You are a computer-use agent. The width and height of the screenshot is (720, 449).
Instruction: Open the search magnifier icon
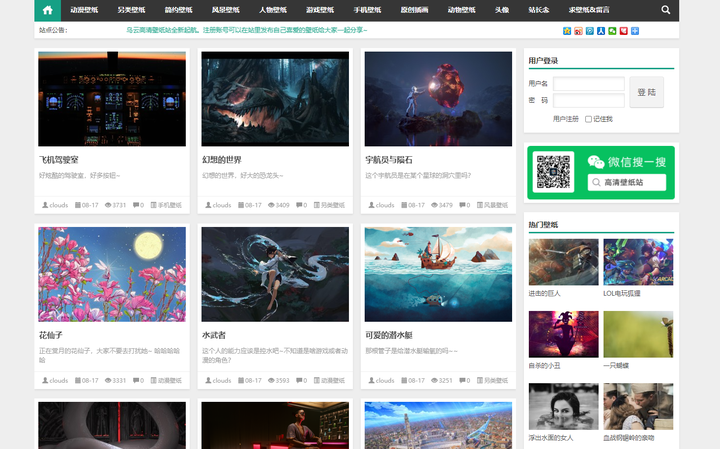click(665, 10)
